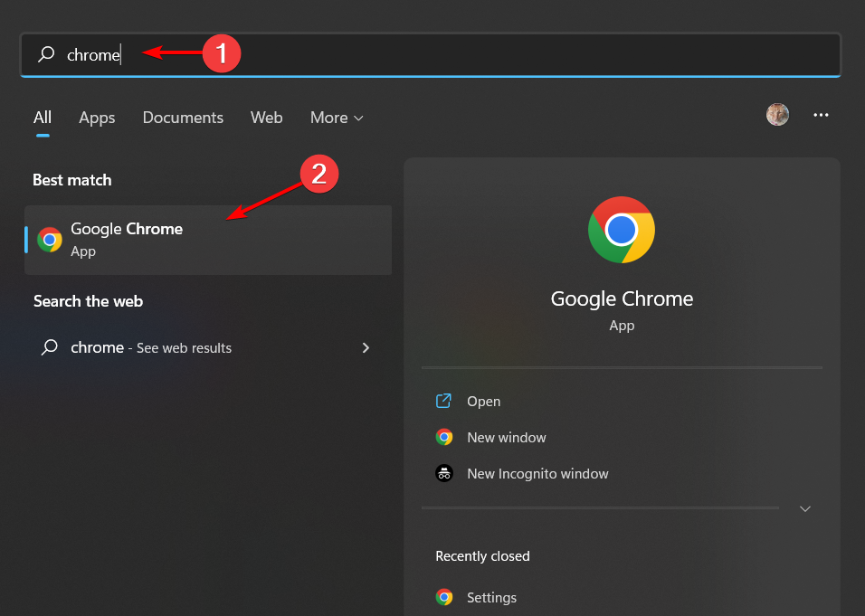This screenshot has width=865, height=616.
Task: Click magnifier icon beside web results suggestion
Action: pyautogui.click(x=50, y=346)
